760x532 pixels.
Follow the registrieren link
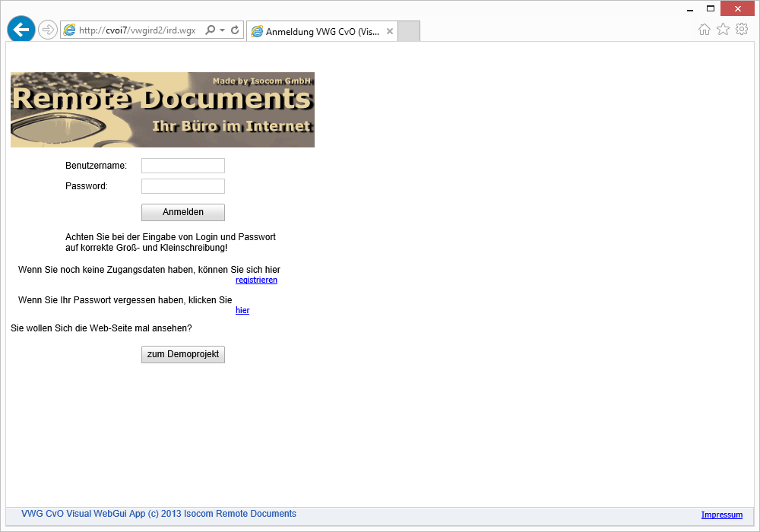point(256,280)
